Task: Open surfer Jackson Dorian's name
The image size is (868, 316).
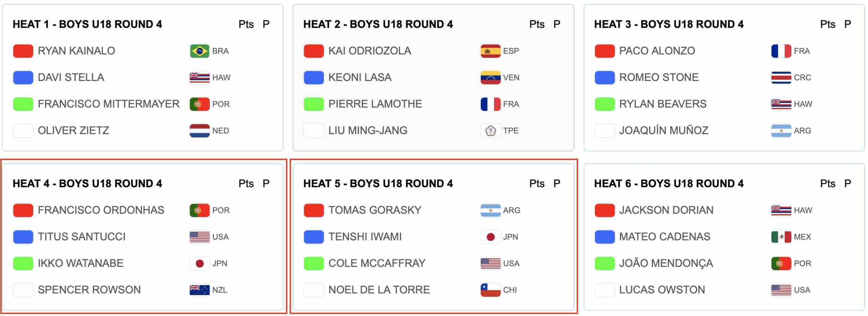Action: [666, 210]
